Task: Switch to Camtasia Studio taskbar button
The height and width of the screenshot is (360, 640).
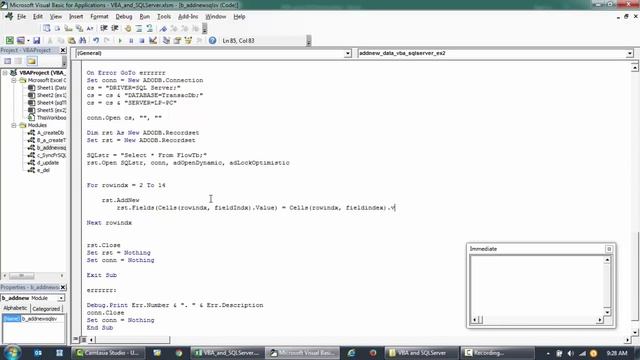Action: tap(107, 353)
